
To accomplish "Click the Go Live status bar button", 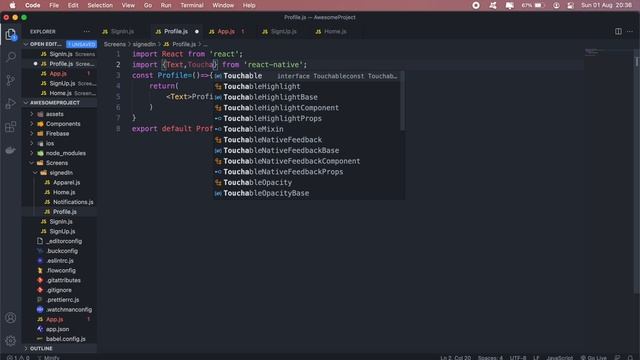I will [x=593, y=358].
